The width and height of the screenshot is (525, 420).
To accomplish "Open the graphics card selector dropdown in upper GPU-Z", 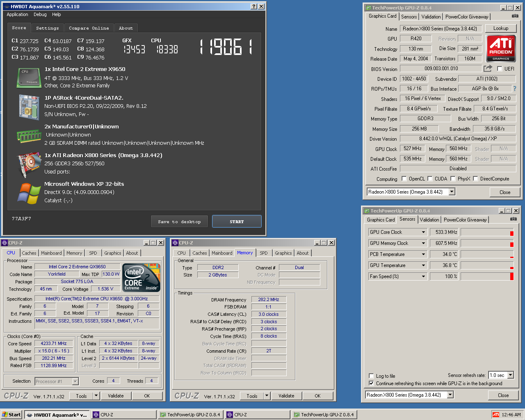I will [x=452, y=192].
